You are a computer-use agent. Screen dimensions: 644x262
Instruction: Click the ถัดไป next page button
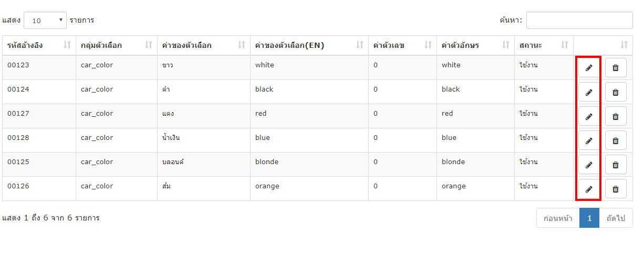[616, 218]
